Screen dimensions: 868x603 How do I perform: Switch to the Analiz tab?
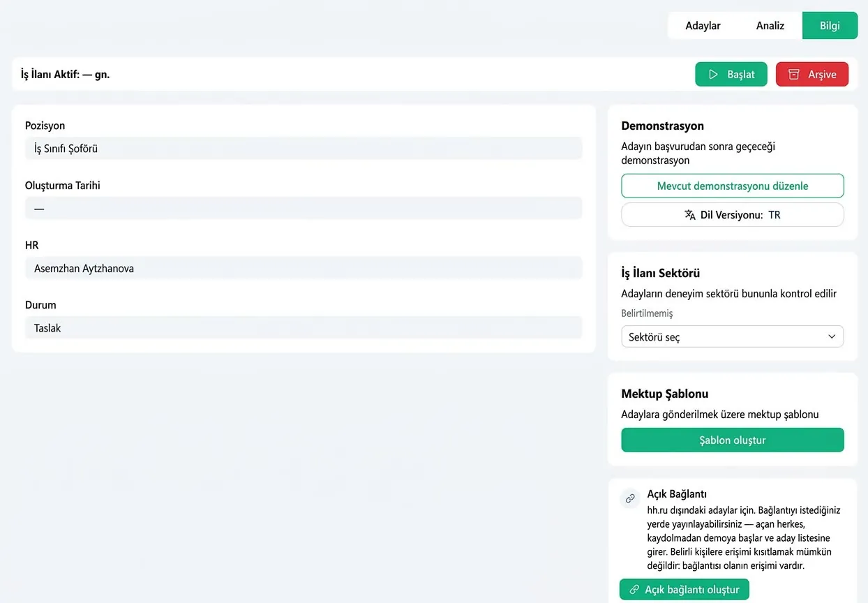coord(770,26)
